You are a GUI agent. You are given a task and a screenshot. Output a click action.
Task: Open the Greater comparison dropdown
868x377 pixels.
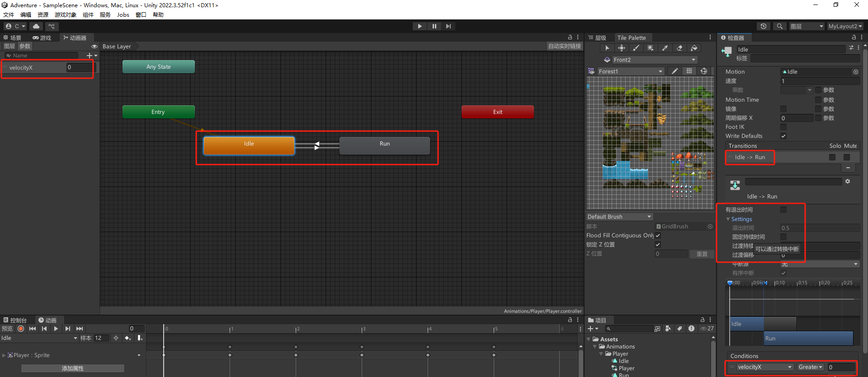tap(811, 367)
